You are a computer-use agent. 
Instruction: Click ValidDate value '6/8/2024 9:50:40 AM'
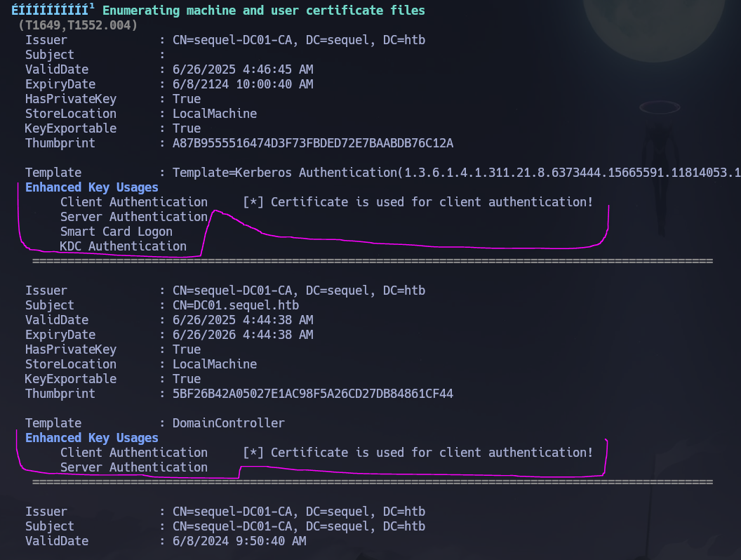239,541
